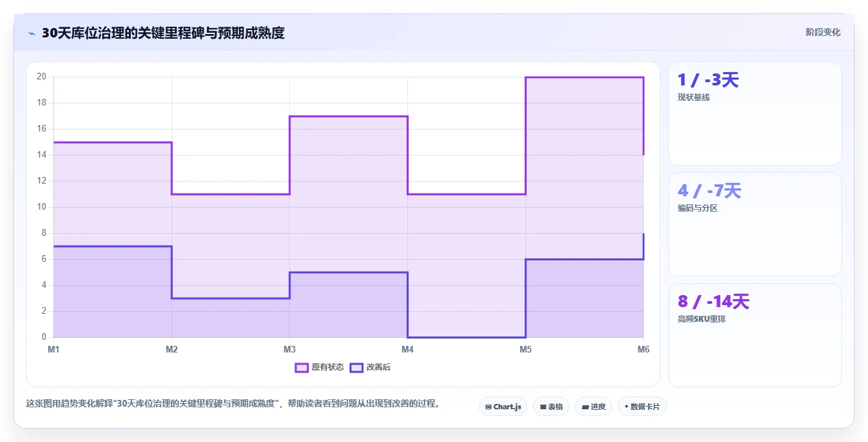The image size is (868, 442).
Task: Click the M6 x-axis label
Action: coord(643,349)
